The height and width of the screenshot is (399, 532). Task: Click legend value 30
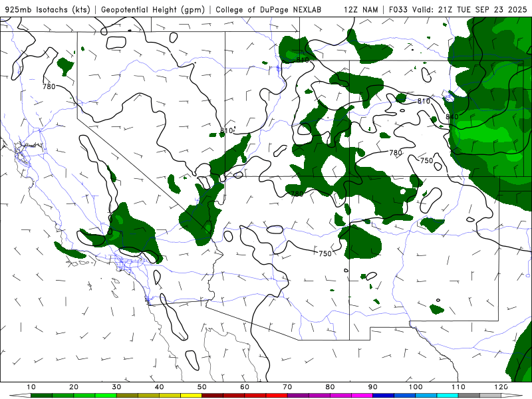pos(116,387)
